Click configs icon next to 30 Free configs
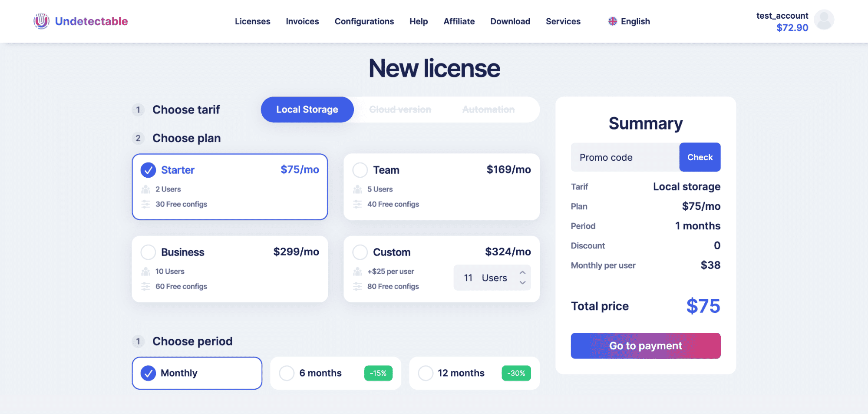The width and height of the screenshot is (868, 414). (x=145, y=204)
